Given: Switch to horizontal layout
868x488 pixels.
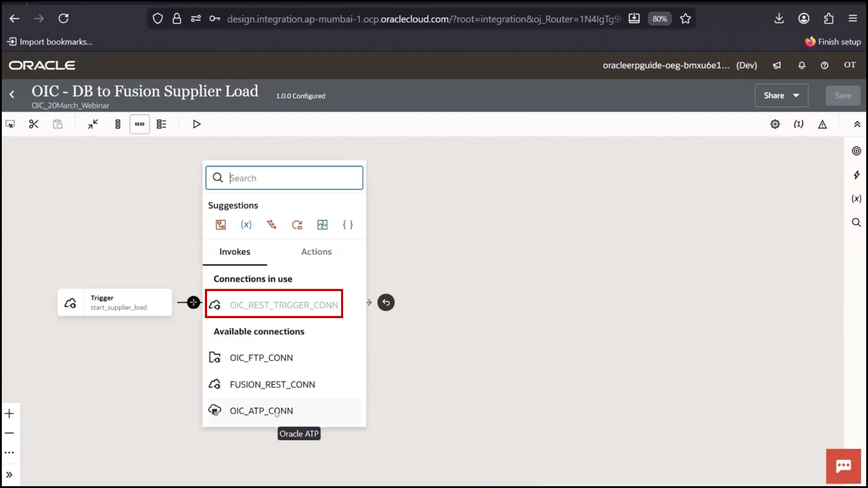Looking at the screenshot, I should pos(139,124).
